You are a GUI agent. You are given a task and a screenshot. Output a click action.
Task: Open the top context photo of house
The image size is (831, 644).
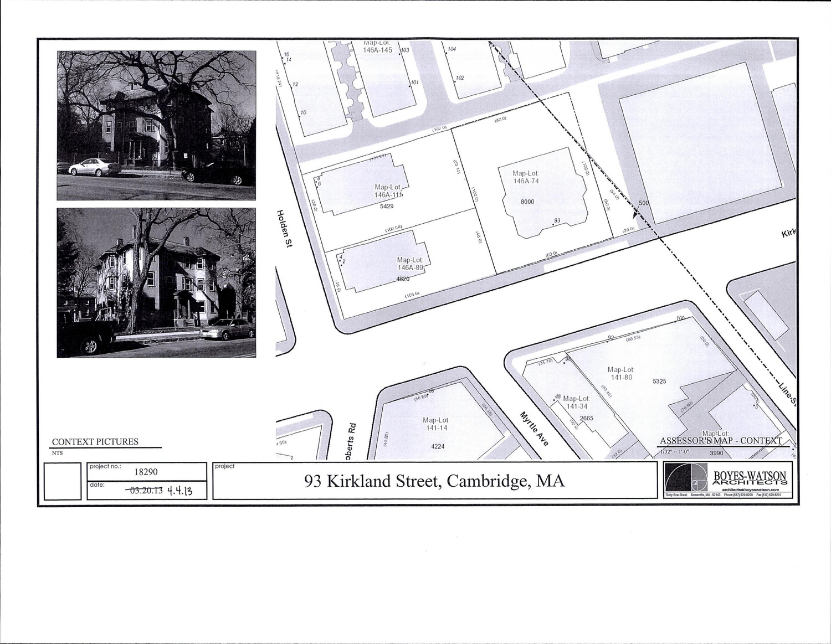pyautogui.click(x=156, y=126)
